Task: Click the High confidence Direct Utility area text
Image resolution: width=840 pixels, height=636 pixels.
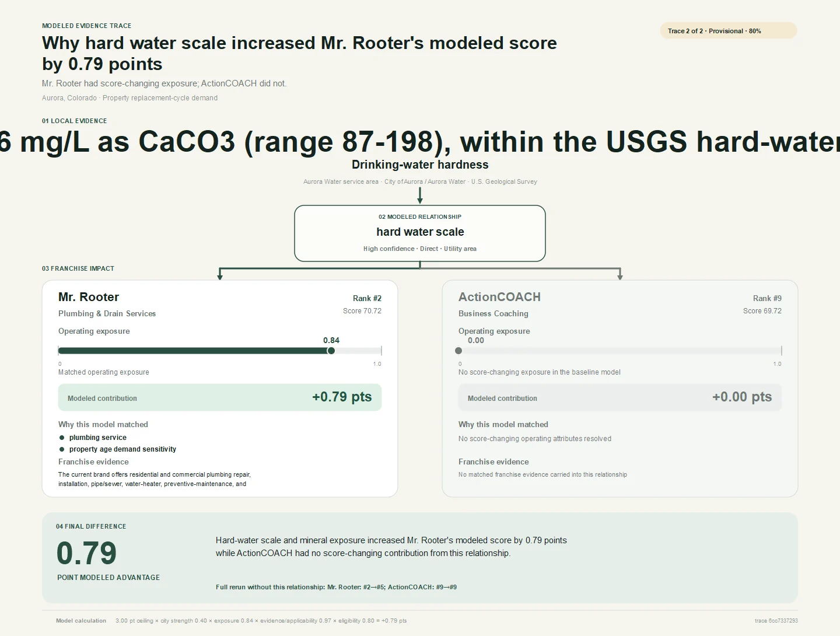Action: pyautogui.click(x=420, y=249)
